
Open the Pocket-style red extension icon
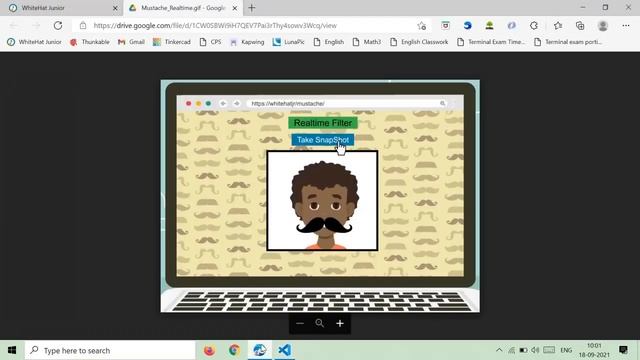pyautogui.click(x=445, y=25)
